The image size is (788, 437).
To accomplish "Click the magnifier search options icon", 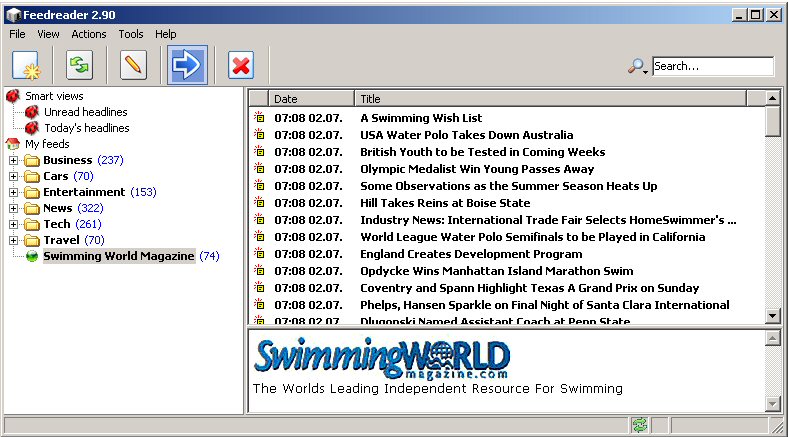I will point(637,67).
